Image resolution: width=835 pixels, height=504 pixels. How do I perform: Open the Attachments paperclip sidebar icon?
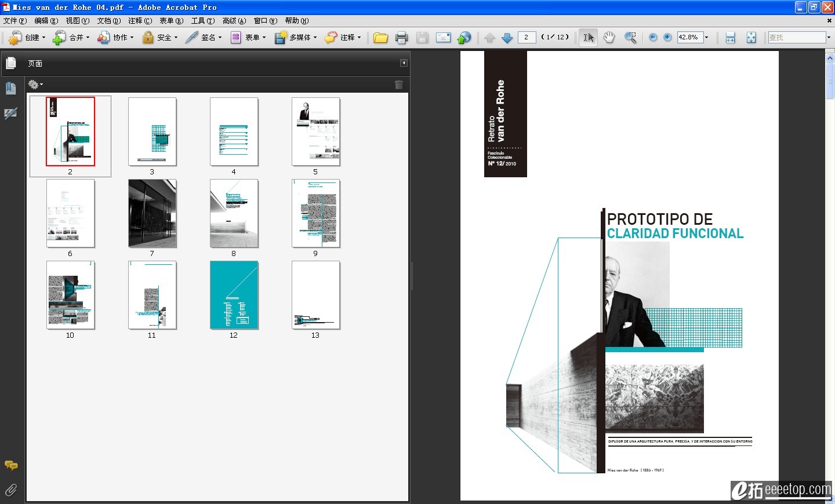(10, 490)
